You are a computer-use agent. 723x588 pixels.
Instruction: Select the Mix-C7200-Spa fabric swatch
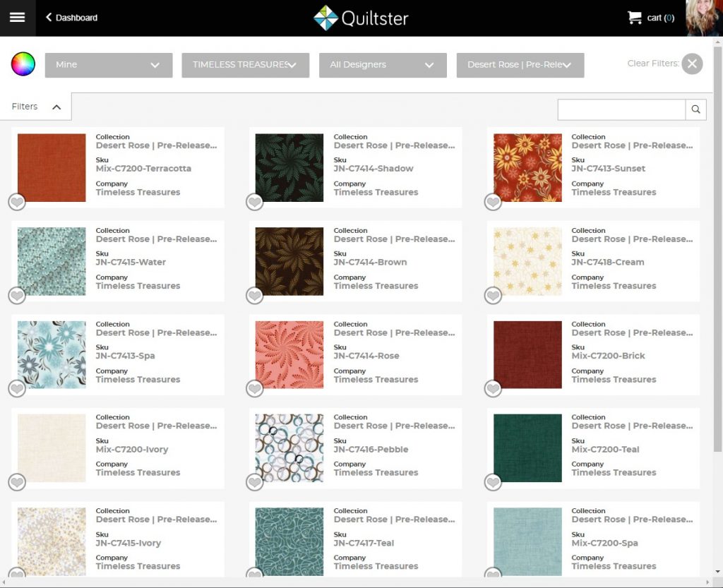pos(527,541)
